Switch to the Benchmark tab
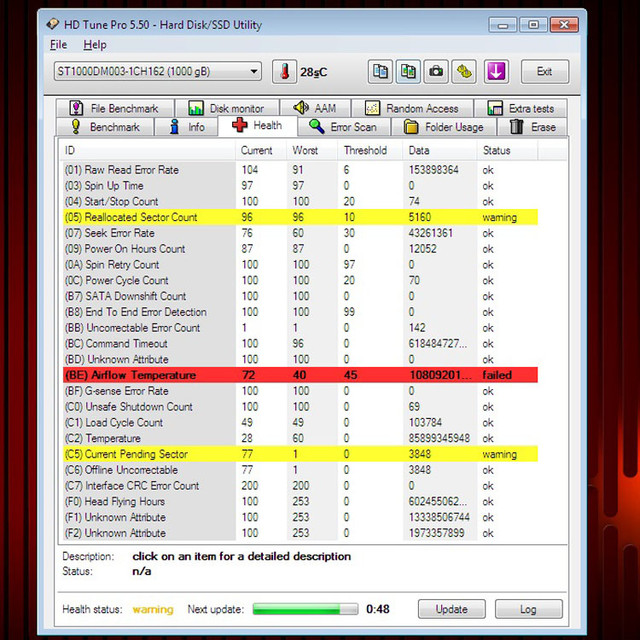Screen dimensions: 640x640 (x=105, y=127)
